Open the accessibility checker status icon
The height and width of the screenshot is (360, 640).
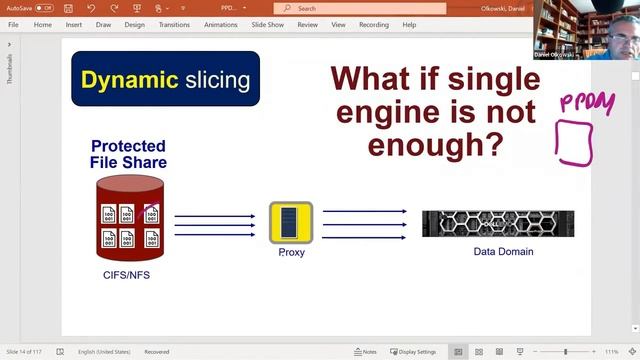[60, 352]
